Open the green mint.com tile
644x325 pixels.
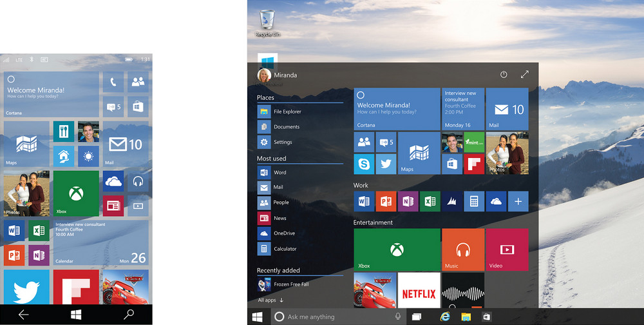click(x=474, y=143)
